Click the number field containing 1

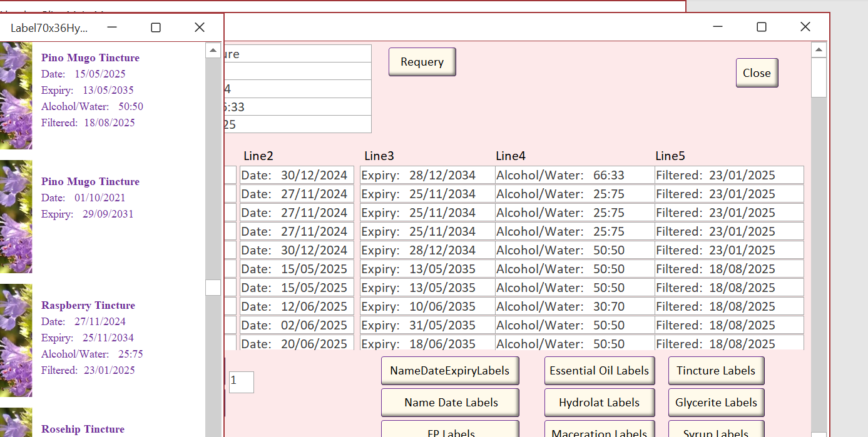pos(241,382)
